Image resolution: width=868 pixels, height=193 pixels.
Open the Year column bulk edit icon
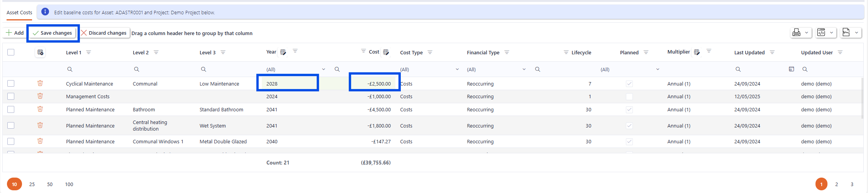click(283, 52)
